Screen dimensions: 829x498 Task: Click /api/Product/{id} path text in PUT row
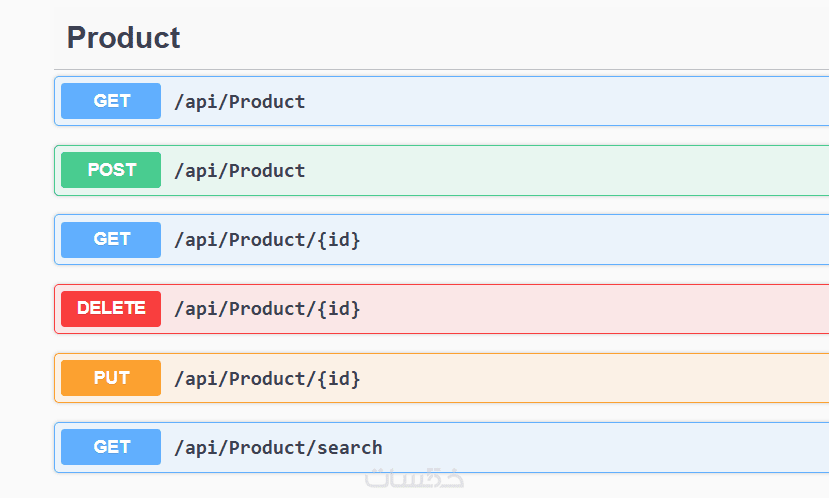267,378
